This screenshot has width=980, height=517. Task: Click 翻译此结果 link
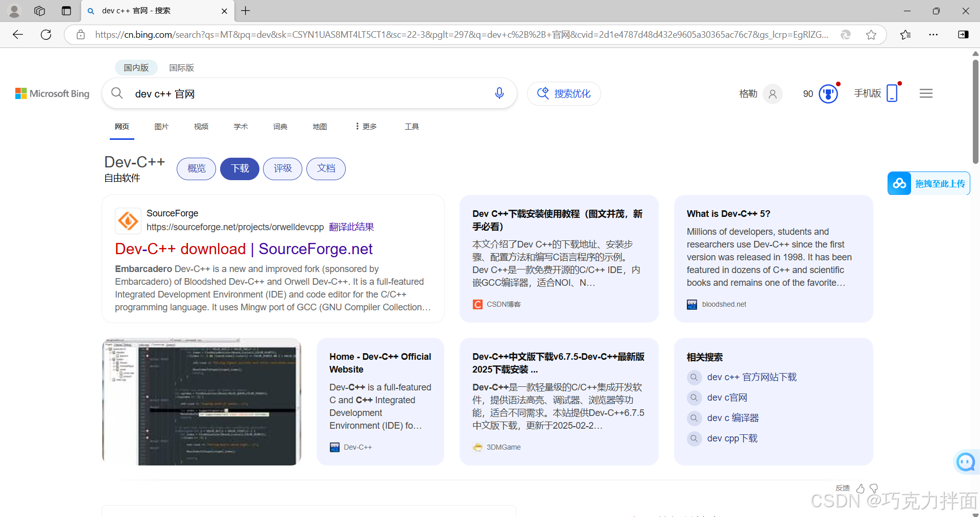(351, 227)
